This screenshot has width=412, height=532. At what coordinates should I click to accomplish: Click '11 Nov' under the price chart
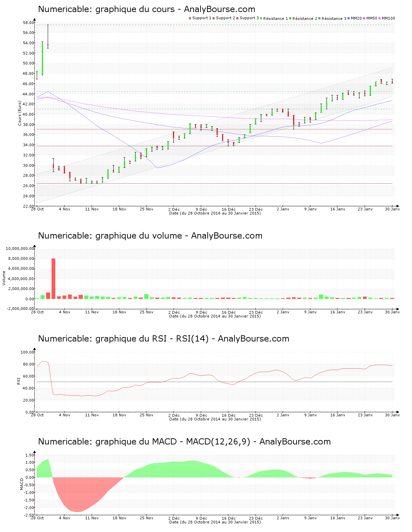92,209
